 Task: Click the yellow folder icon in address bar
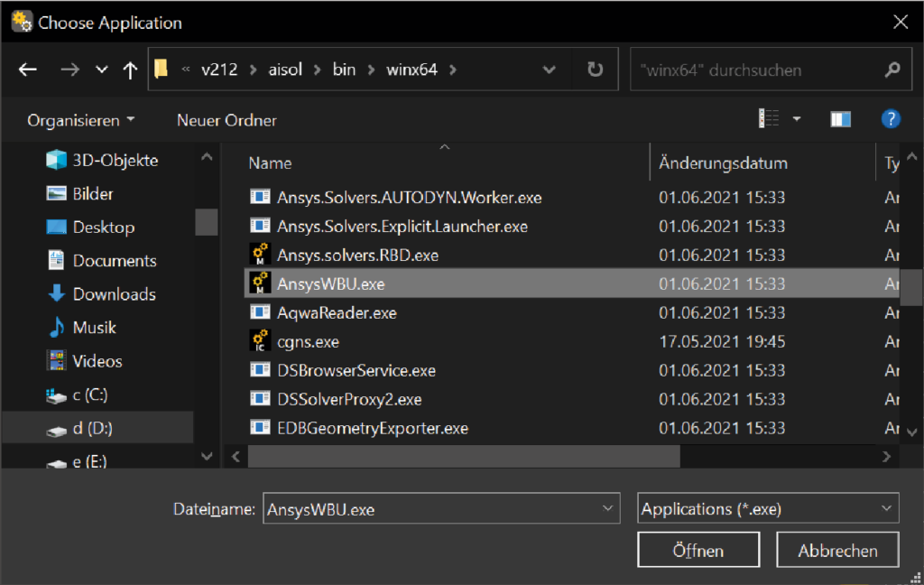click(x=161, y=69)
